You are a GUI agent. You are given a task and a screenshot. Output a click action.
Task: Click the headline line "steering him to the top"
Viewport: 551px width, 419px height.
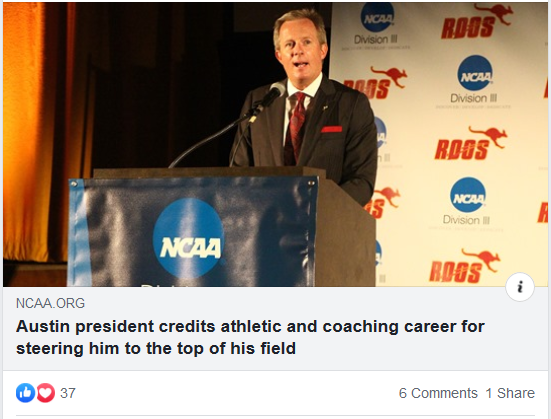pyautogui.click(x=156, y=349)
